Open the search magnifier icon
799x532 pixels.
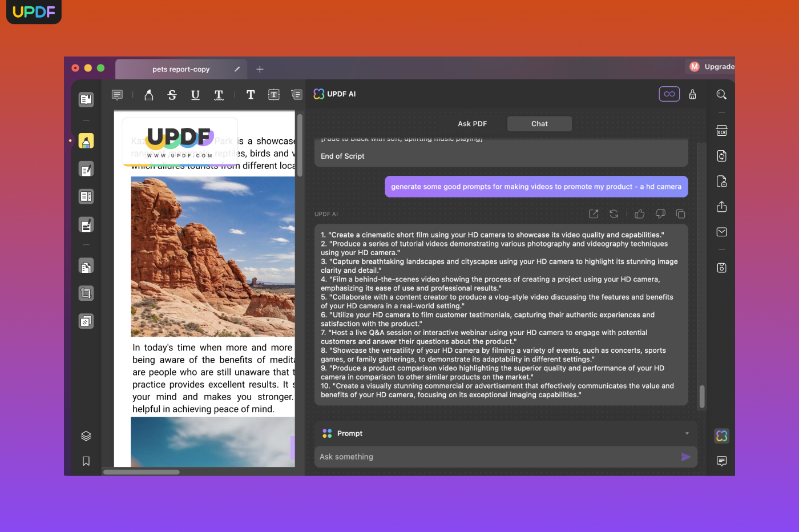(721, 94)
